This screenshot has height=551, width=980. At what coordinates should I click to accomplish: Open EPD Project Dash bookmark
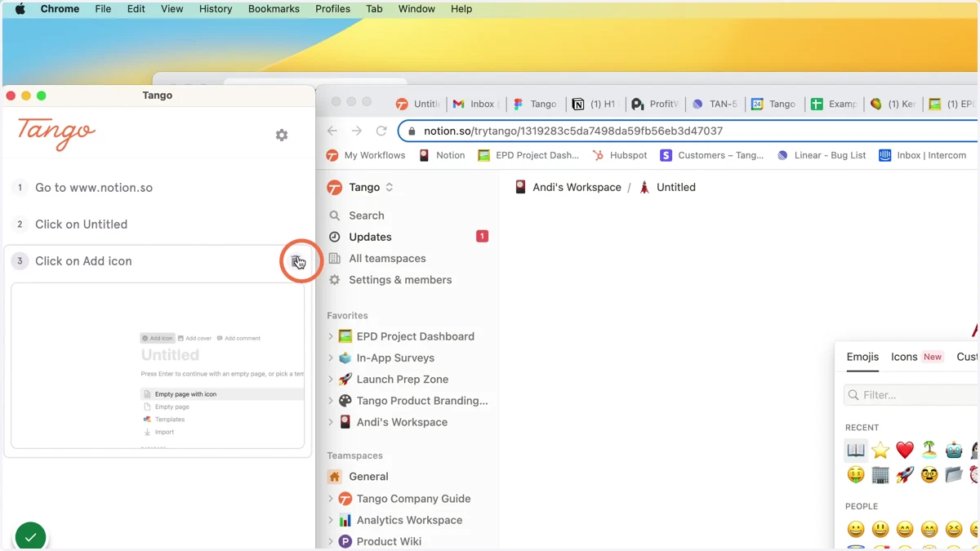click(x=528, y=155)
